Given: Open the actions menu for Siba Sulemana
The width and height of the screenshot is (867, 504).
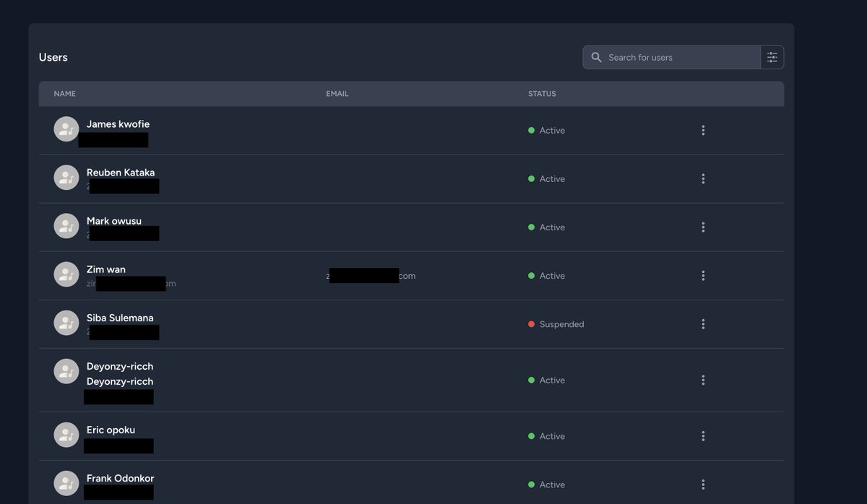Looking at the screenshot, I should [x=703, y=323].
